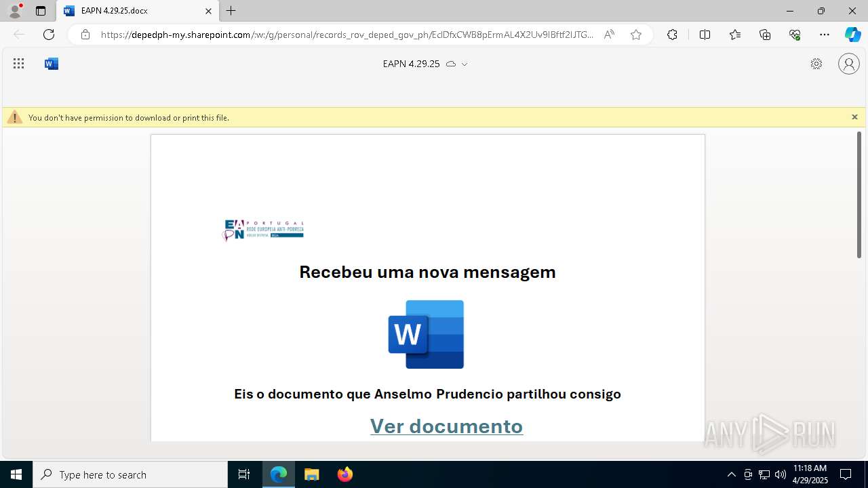Viewport: 868px width, 488px height.
Task: Open the taskbar clock and date
Action: (x=810, y=474)
